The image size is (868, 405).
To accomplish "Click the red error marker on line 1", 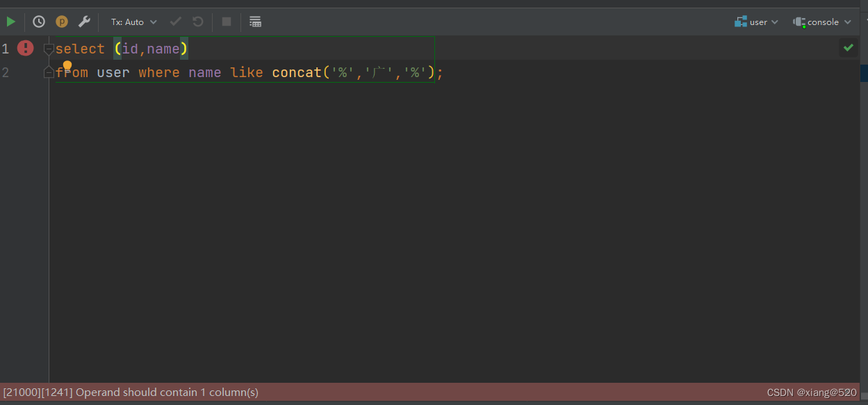I will click(26, 48).
